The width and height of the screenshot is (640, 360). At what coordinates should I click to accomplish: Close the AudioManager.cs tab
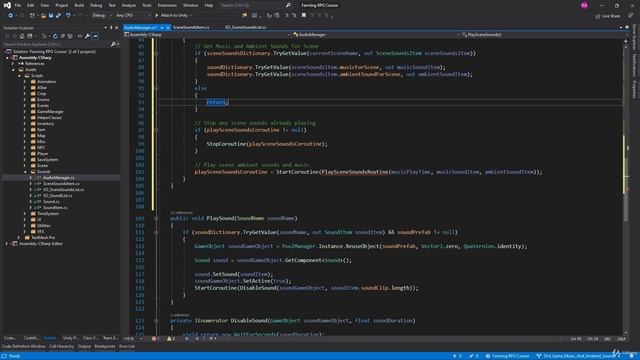point(168,27)
